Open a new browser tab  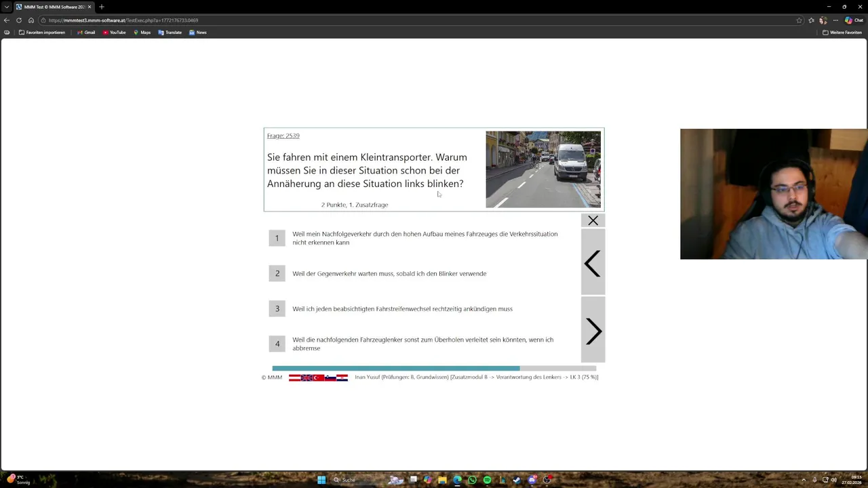102,7
